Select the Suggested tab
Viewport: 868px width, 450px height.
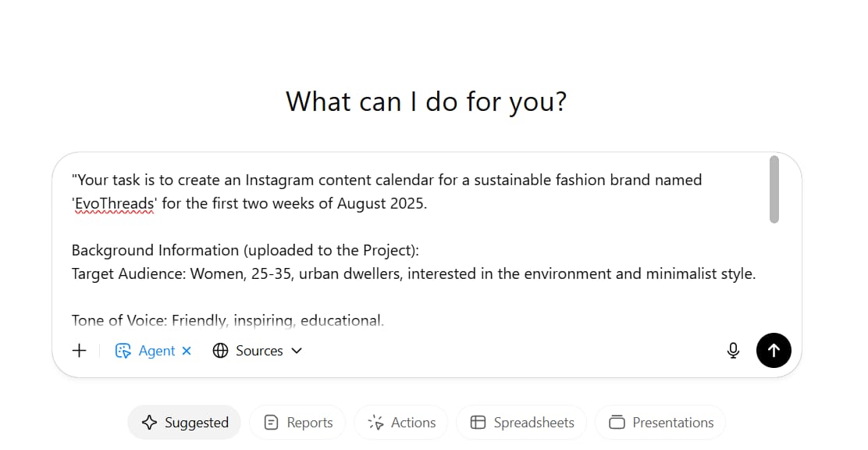coord(184,423)
